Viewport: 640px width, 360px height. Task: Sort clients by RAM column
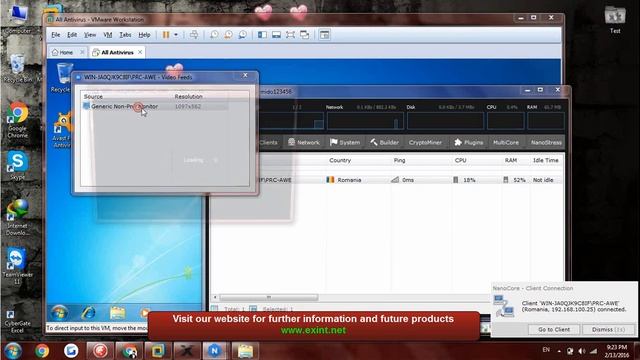pyautogui.click(x=511, y=160)
